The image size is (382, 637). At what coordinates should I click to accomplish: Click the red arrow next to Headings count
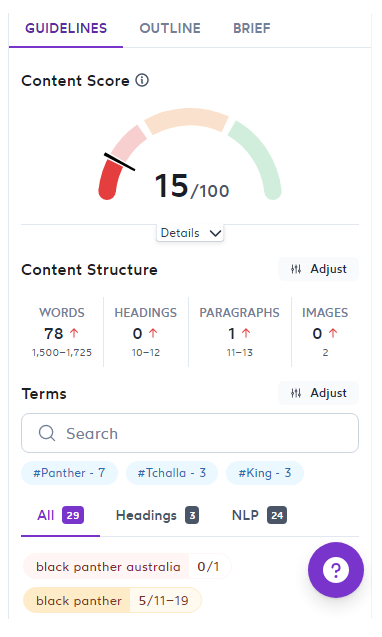(153, 333)
